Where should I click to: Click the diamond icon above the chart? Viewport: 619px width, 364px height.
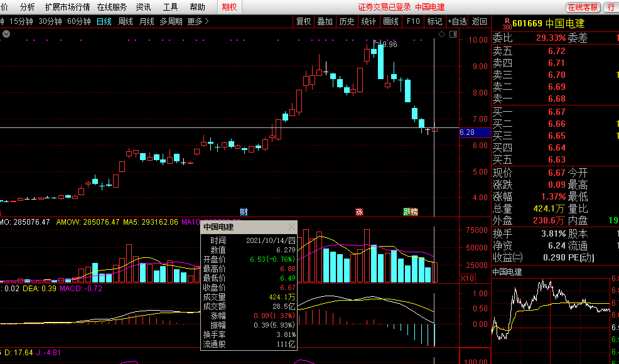coord(442,35)
